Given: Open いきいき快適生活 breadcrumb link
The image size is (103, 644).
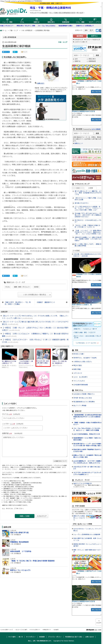Looking at the screenshot, I should [x=27, y=30].
